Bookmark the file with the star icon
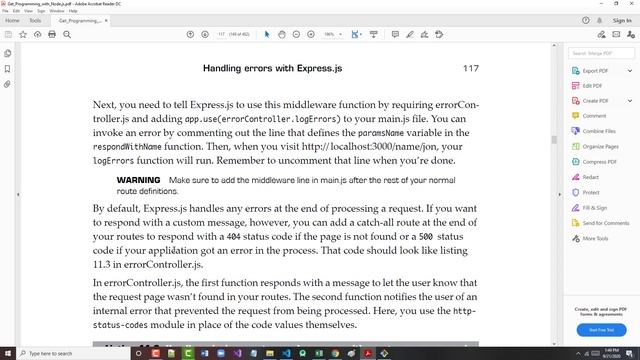The width and height of the screenshot is (640, 360). click(x=23, y=35)
